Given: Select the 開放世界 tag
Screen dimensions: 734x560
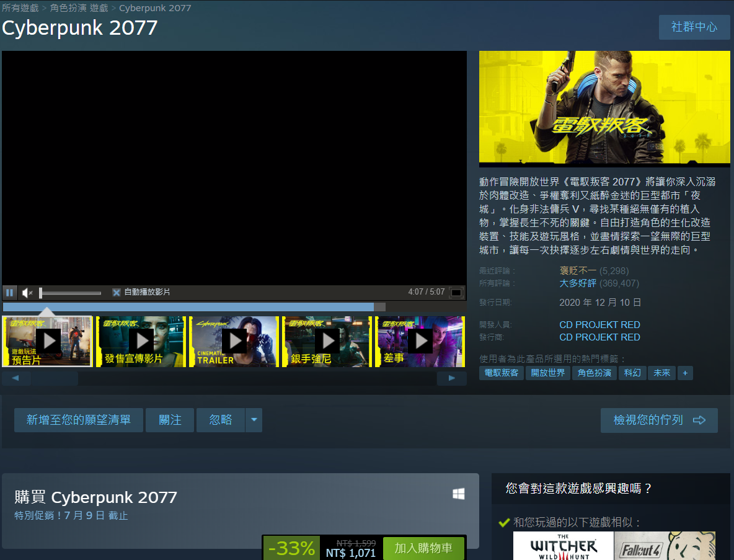Looking at the screenshot, I should click(547, 373).
